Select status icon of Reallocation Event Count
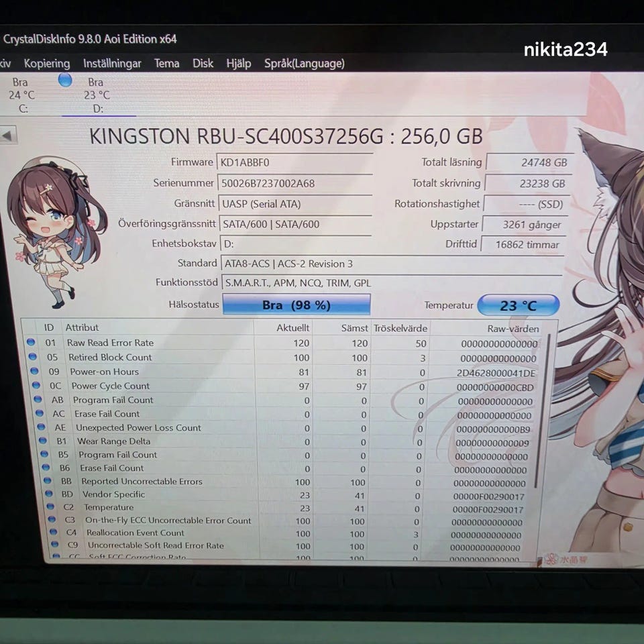This screenshot has width=644, height=644. coord(53,532)
